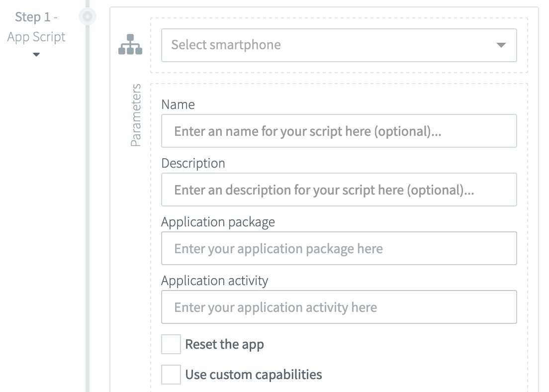The width and height of the screenshot is (549, 392).
Task: Click into the Application package field
Action: click(x=339, y=248)
